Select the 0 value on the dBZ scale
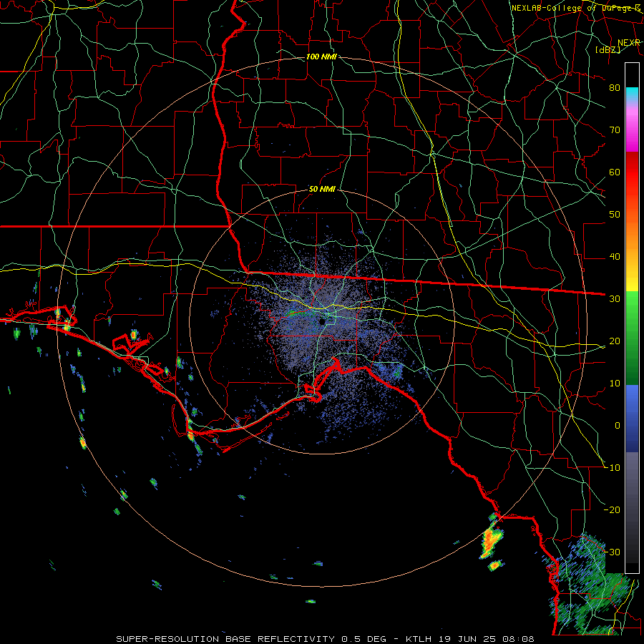The height and width of the screenshot is (644, 644). 618,426
